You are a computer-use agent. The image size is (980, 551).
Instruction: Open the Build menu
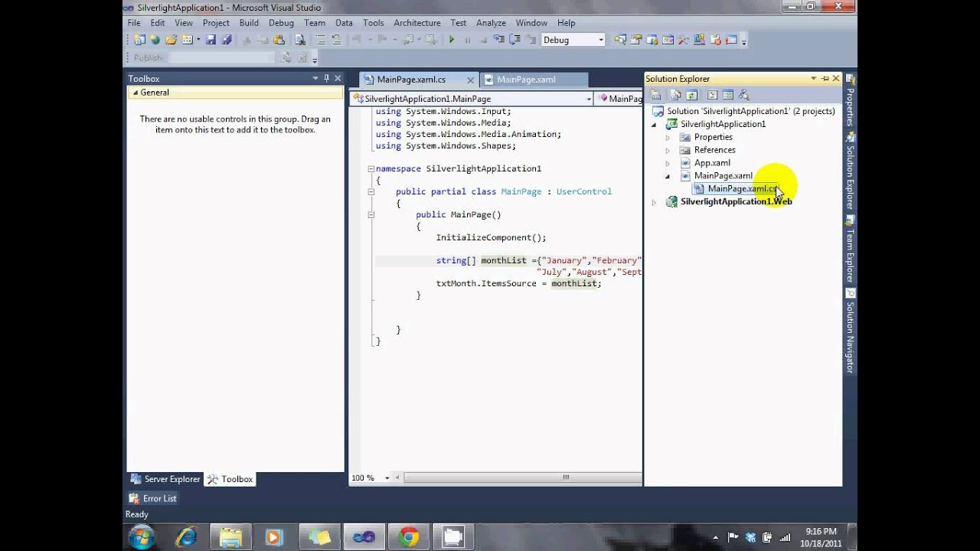(249, 23)
